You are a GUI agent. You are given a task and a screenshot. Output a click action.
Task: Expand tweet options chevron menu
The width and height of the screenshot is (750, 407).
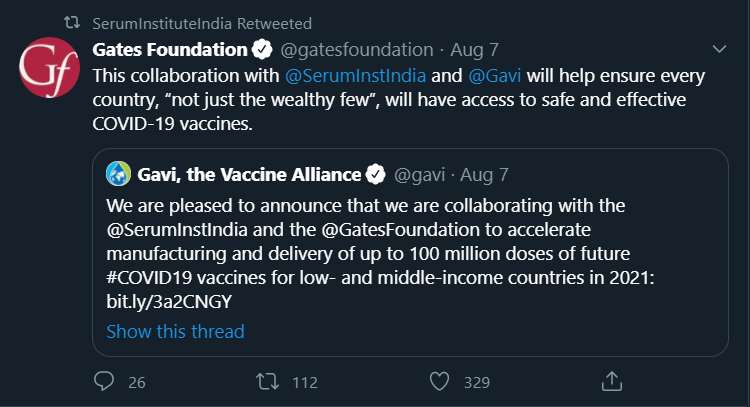(718, 49)
